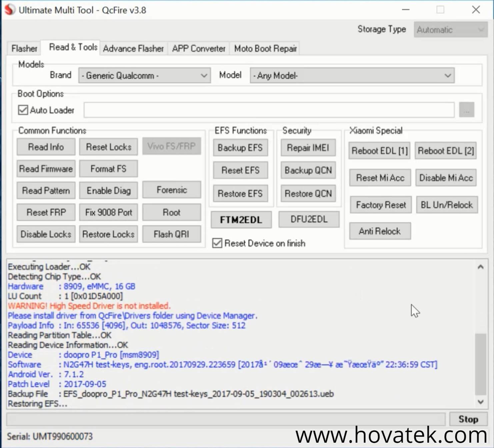Click the Root button
494x448 pixels.
[172, 212]
